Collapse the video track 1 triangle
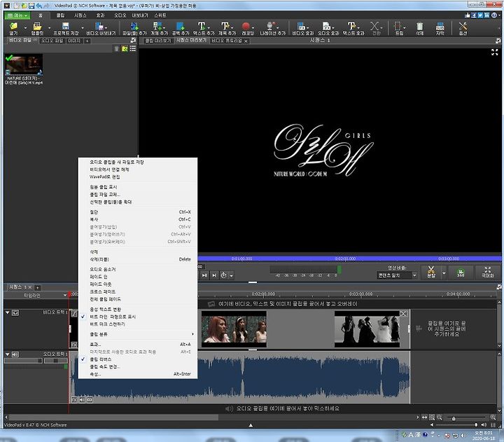The width and height of the screenshot is (504, 442). pyautogui.click(x=8, y=312)
